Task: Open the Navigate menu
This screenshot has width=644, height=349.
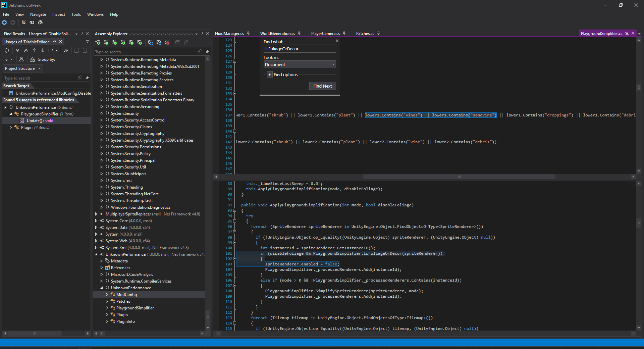Action: tap(38, 14)
